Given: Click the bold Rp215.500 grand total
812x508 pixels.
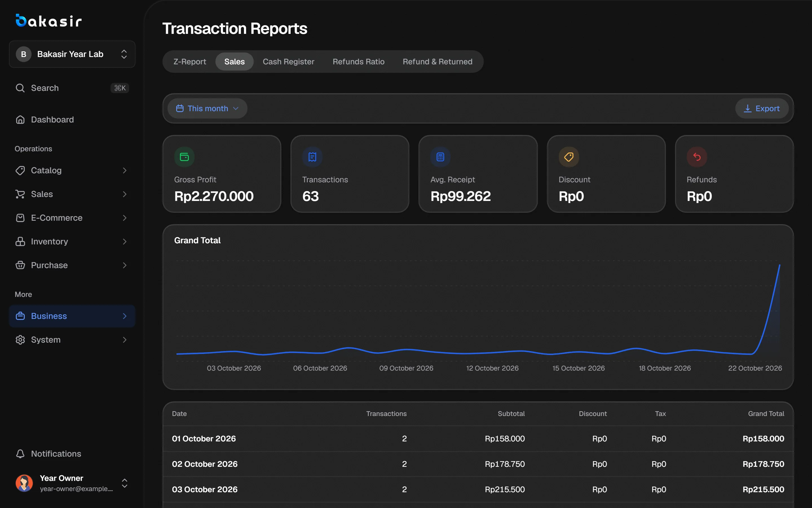Looking at the screenshot, I should point(763,490).
